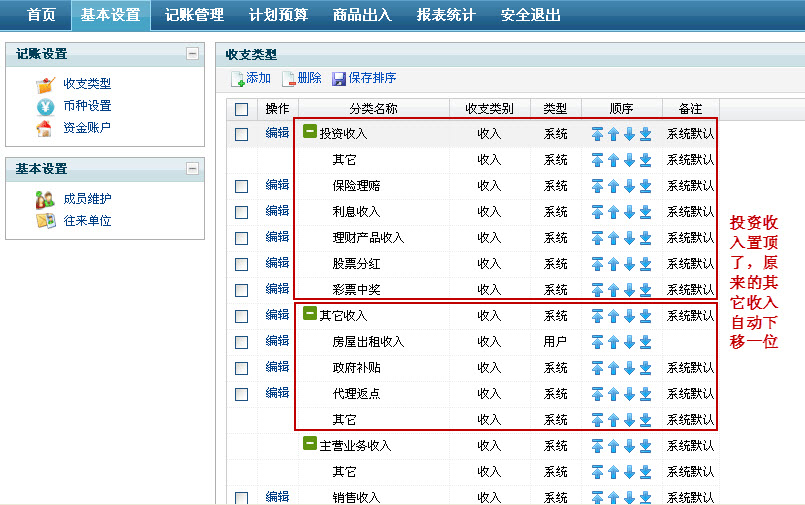Viewport: 805px width, 505px height.
Task: Check the 保险理赔 row checkbox
Action: (241, 186)
